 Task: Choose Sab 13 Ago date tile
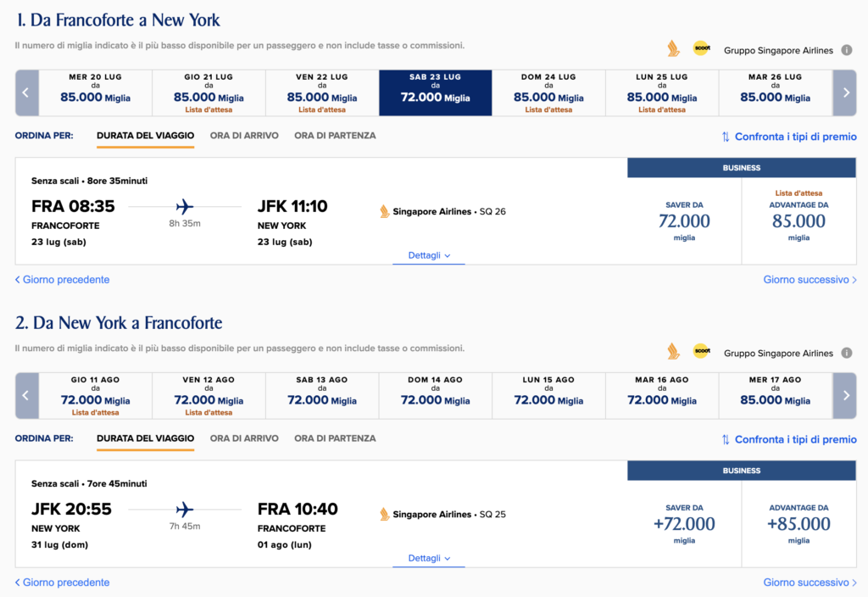point(322,395)
